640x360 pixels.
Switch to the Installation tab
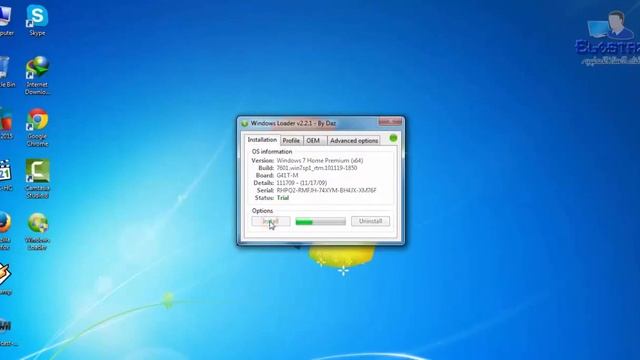click(x=262, y=140)
